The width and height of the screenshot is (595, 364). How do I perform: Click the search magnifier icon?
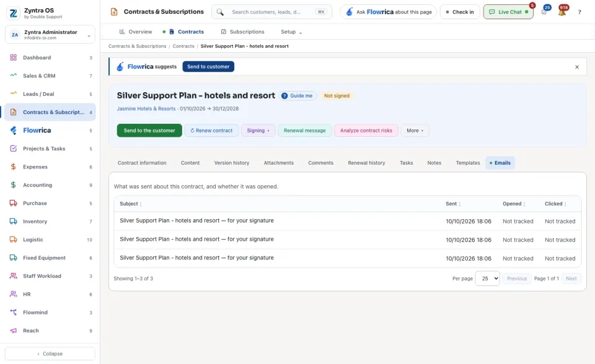tap(220, 12)
